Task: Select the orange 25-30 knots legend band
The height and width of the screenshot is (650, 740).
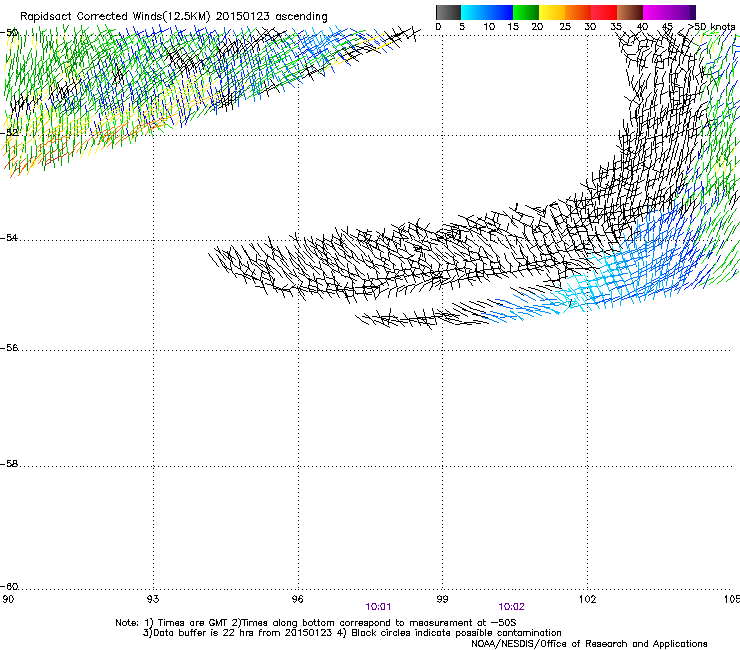Action: tap(578, 12)
